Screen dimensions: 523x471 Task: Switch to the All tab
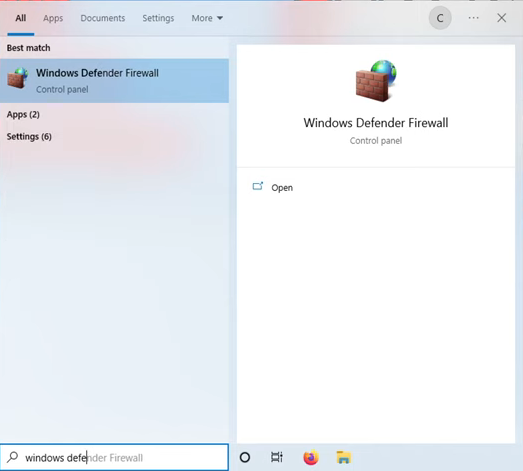click(21, 18)
